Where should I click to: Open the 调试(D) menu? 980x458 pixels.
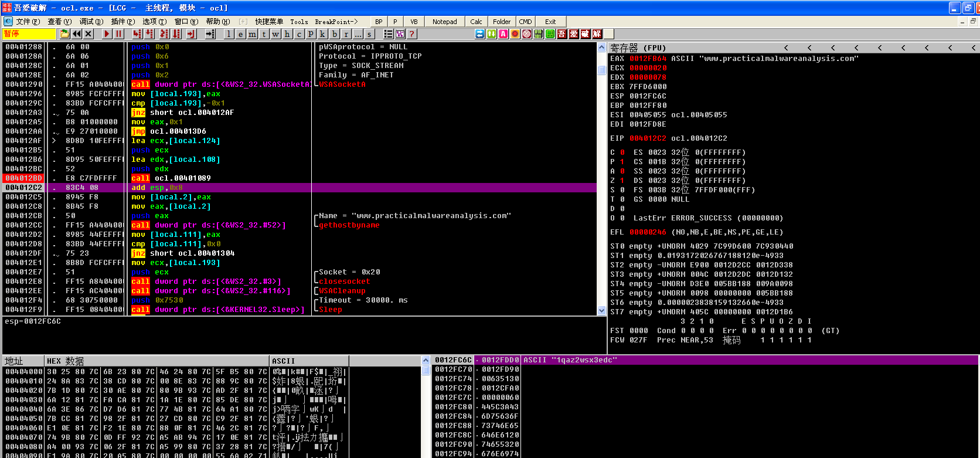coord(91,22)
